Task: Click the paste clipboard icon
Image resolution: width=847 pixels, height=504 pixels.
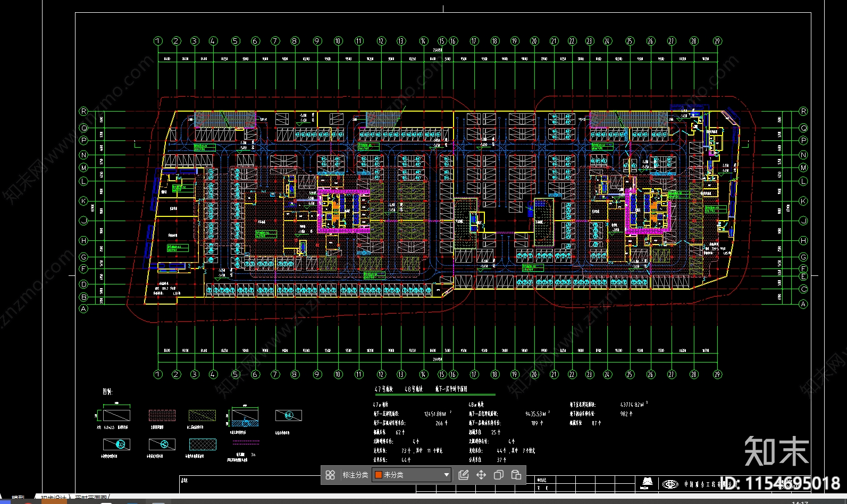Action: [516, 475]
